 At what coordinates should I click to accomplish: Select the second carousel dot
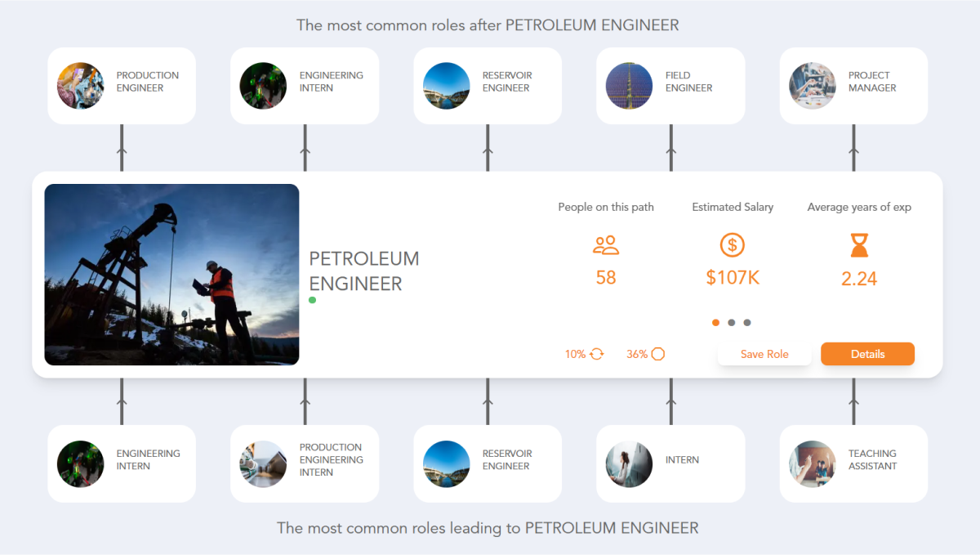point(732,322)
